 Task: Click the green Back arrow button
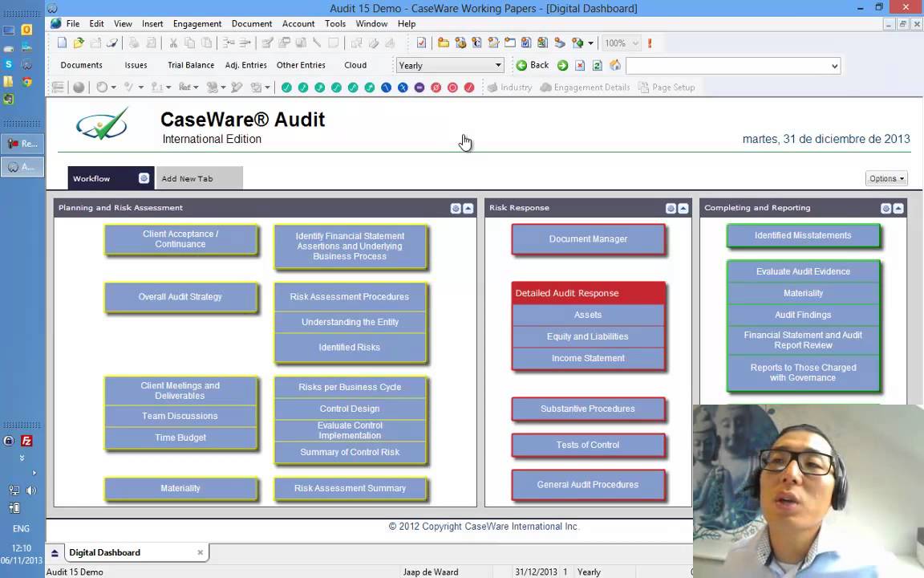coord(532,66)
